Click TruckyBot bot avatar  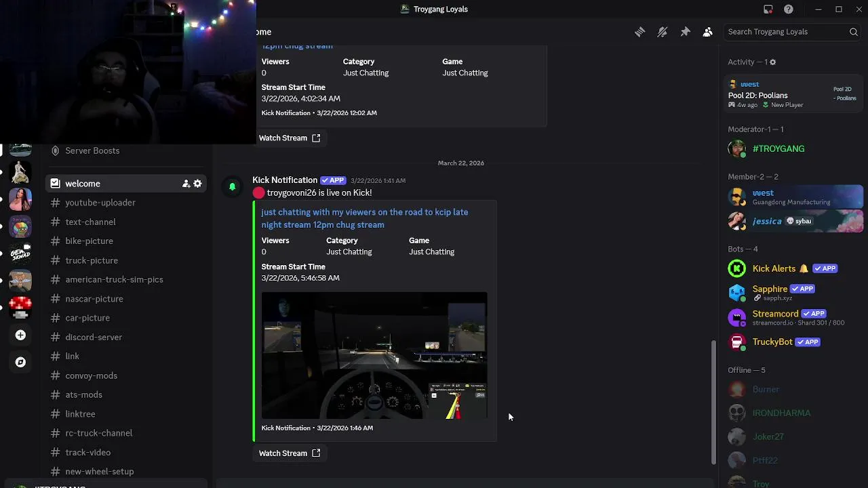737,342
